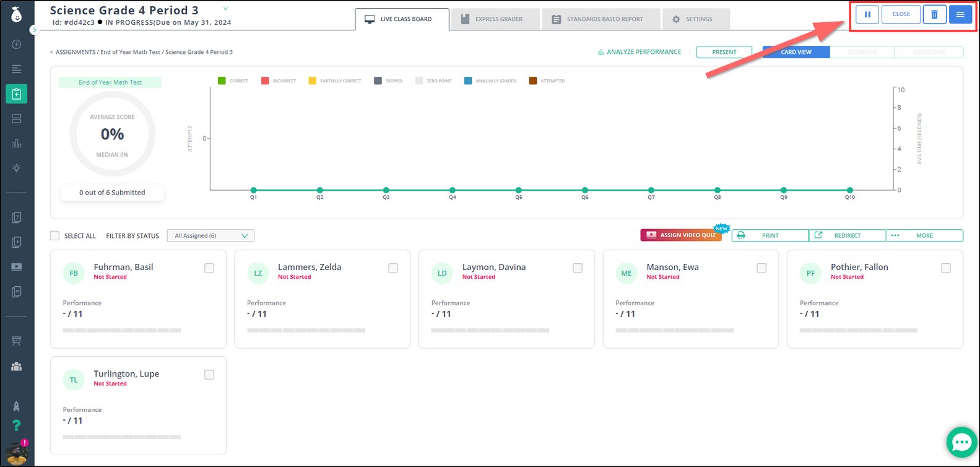Select the Card View tab
The image size is (980, 467).
coord(796,52)
